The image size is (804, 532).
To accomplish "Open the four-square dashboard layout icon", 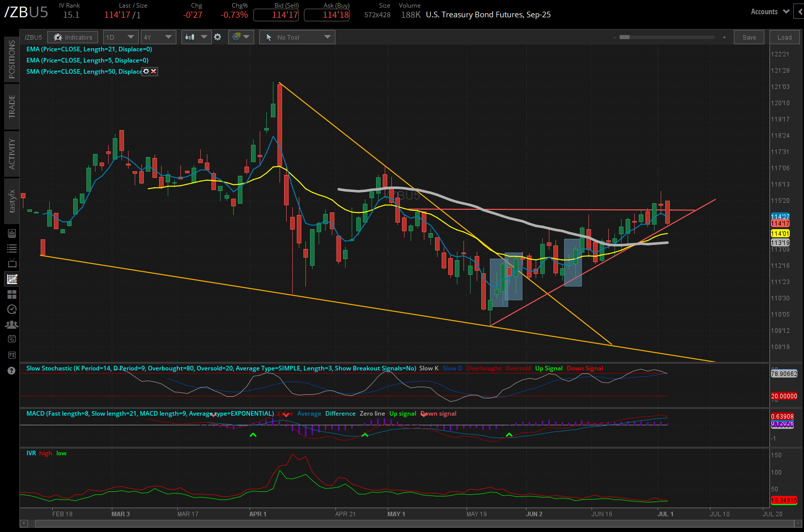I will click(x=12, y=294).
